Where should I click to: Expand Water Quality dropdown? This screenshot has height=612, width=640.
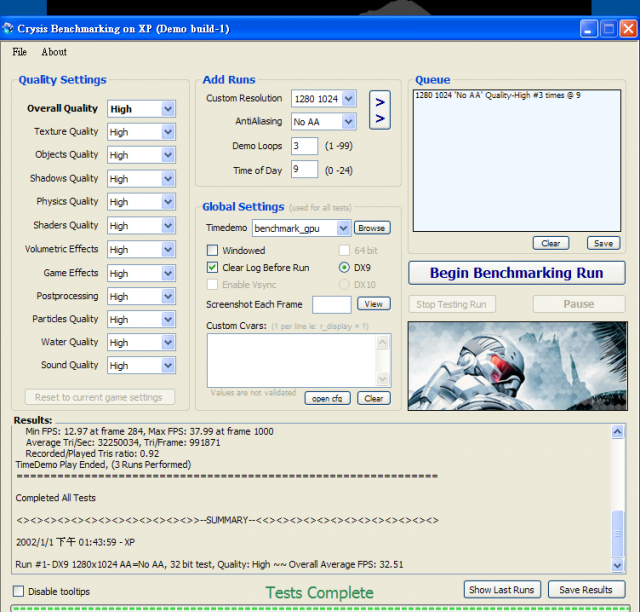(x=168, y=342)
